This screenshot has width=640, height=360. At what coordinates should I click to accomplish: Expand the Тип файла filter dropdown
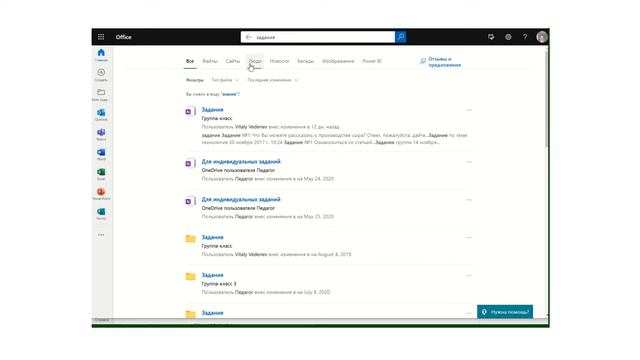[225, 80]
